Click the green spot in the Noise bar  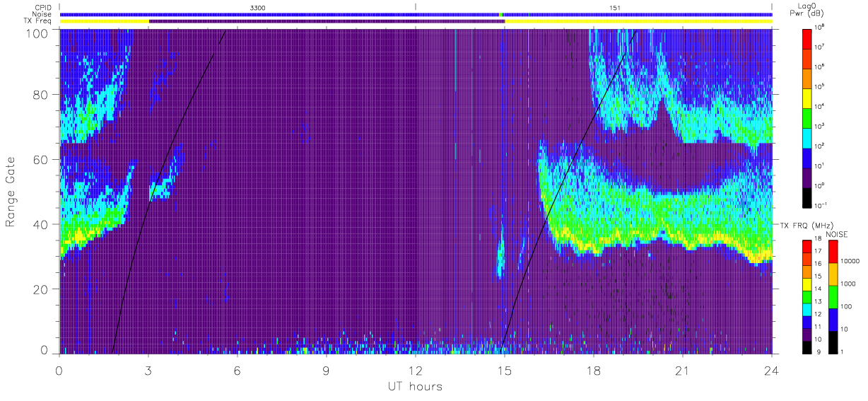pyautogui.click(x=501, y=14)
